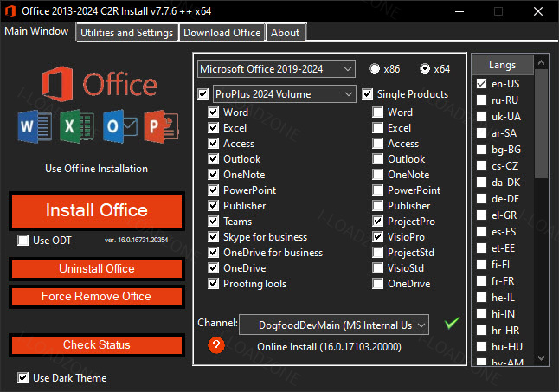Check the ru-RU language

(x=482, y=100)
